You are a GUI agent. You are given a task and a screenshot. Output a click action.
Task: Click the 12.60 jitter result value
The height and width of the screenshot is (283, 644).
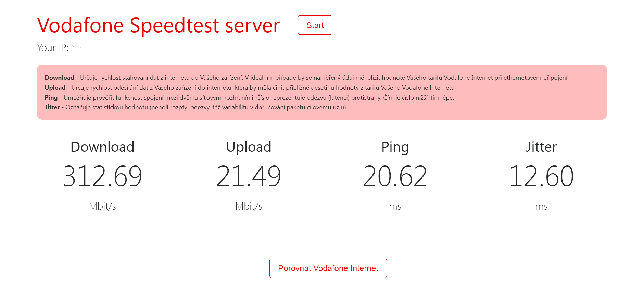click(541, 176)
